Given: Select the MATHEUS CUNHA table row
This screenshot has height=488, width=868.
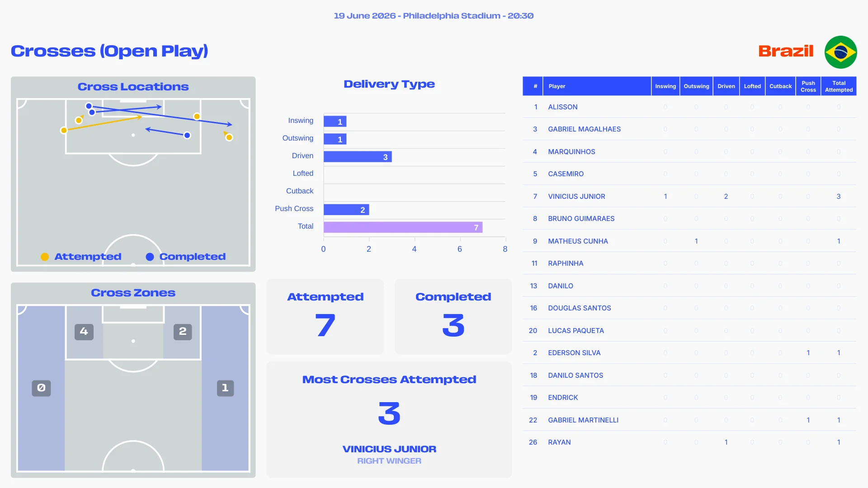Looking at the screenshot, I should tap(689, 241).
